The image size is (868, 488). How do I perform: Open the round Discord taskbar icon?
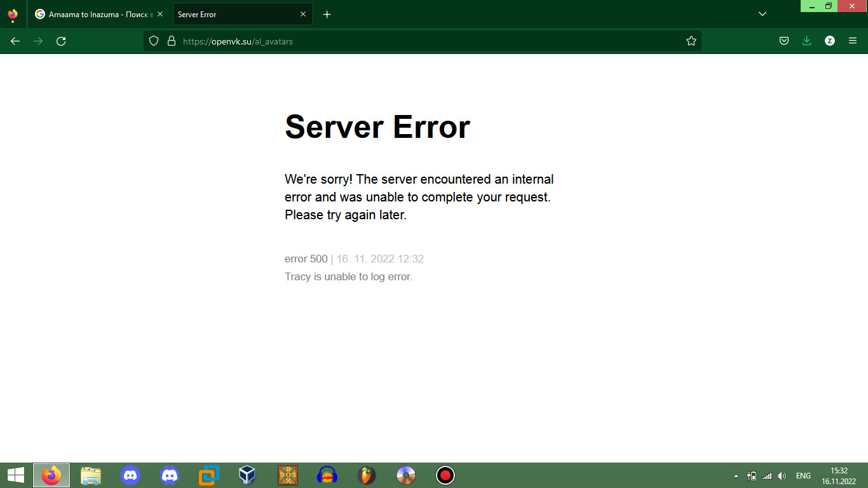130,475
